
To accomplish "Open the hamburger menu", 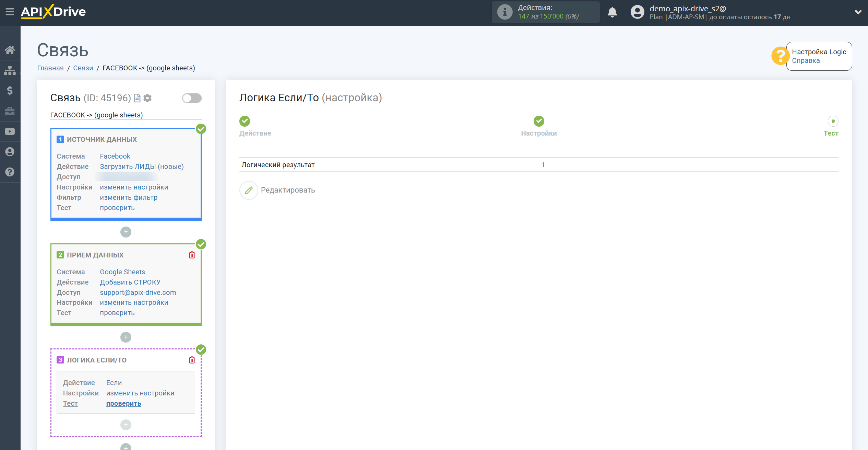I will (x=10, y=12).
